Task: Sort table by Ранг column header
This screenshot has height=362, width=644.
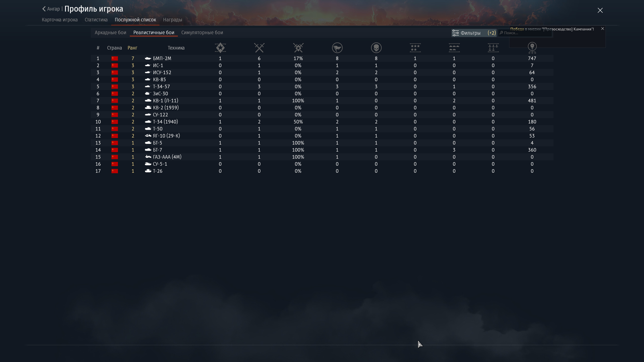Action: pos(132,48)
